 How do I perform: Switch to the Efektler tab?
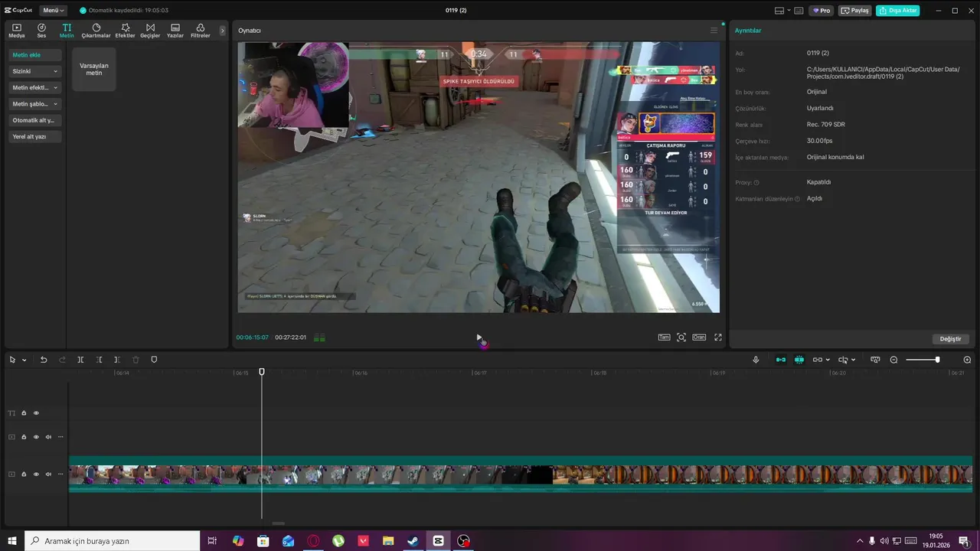(x=125, y=31)
